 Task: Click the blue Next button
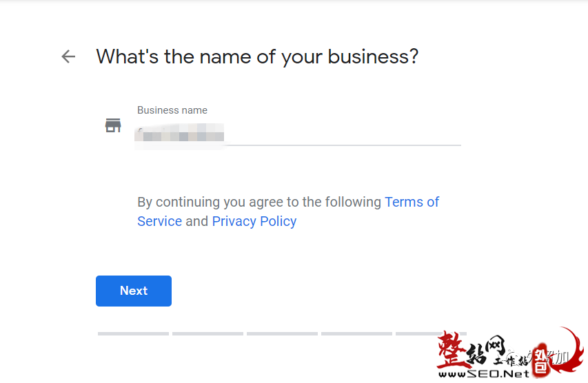point(134,291)
